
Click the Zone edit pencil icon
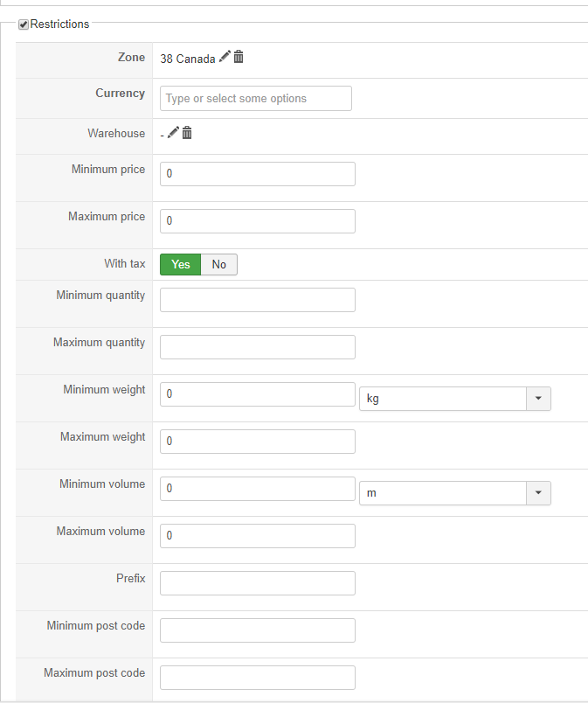225,57
